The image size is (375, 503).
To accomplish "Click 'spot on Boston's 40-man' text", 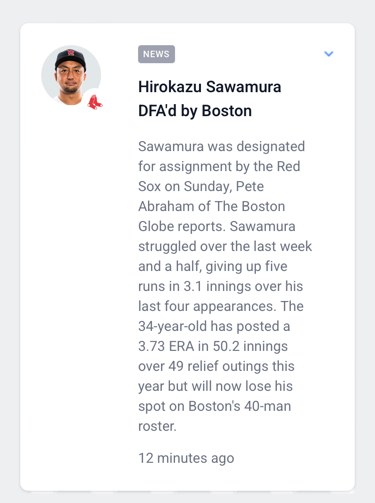I will [x=215, y=406].
